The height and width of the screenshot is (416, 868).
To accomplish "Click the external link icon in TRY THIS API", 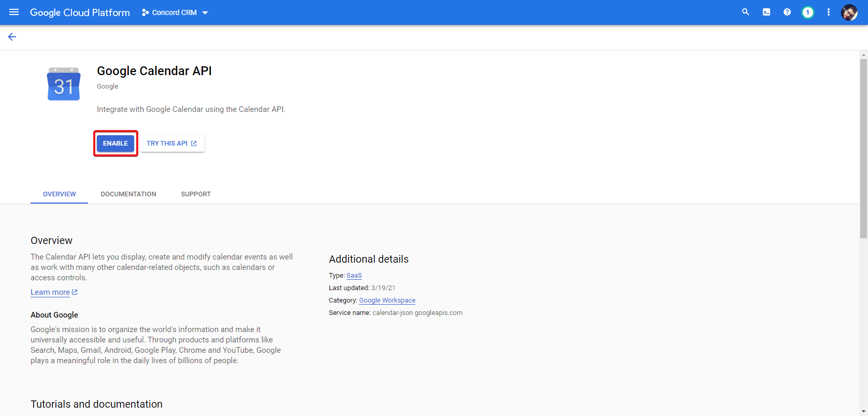I will click(x=194, y=144).
